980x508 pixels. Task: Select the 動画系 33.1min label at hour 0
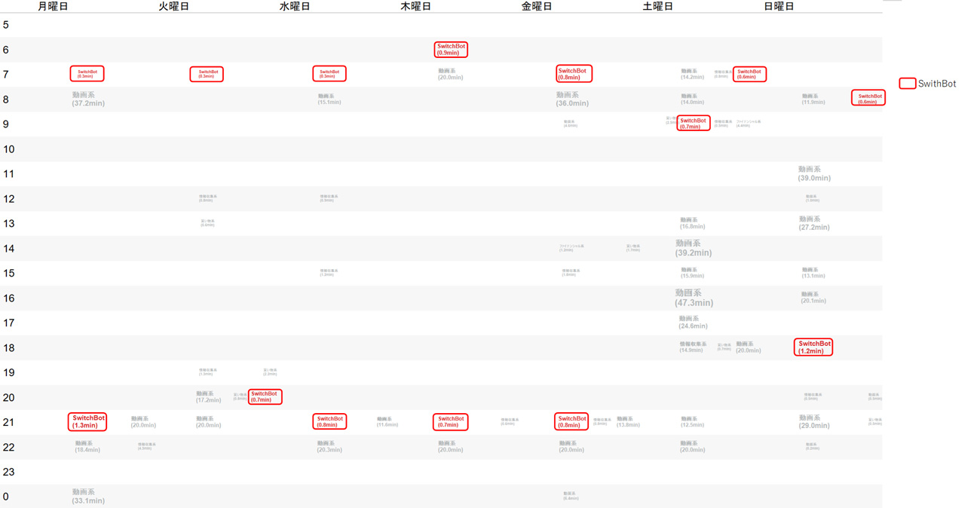[x=88, y=497]
